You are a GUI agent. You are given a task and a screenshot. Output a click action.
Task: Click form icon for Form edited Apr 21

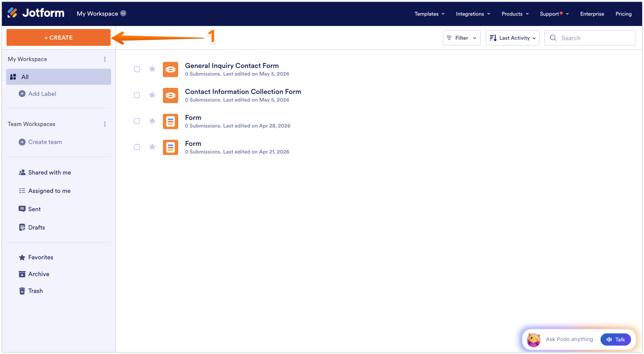[x=171, y=147]
